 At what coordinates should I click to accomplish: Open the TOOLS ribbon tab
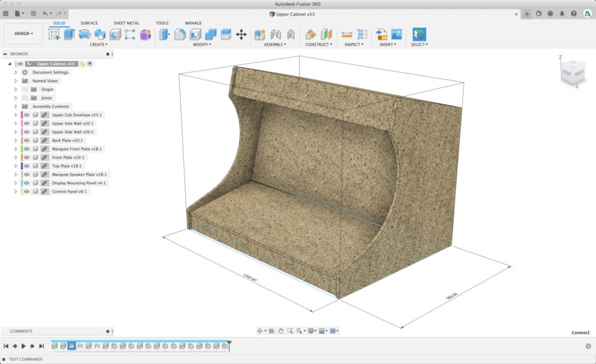162,23
